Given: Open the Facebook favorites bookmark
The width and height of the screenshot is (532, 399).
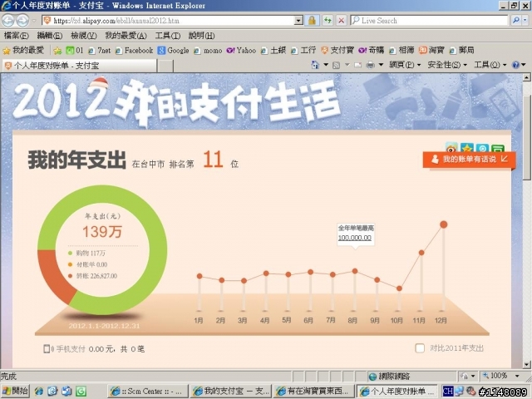Looking at the screenshot, I should point(134,51).
